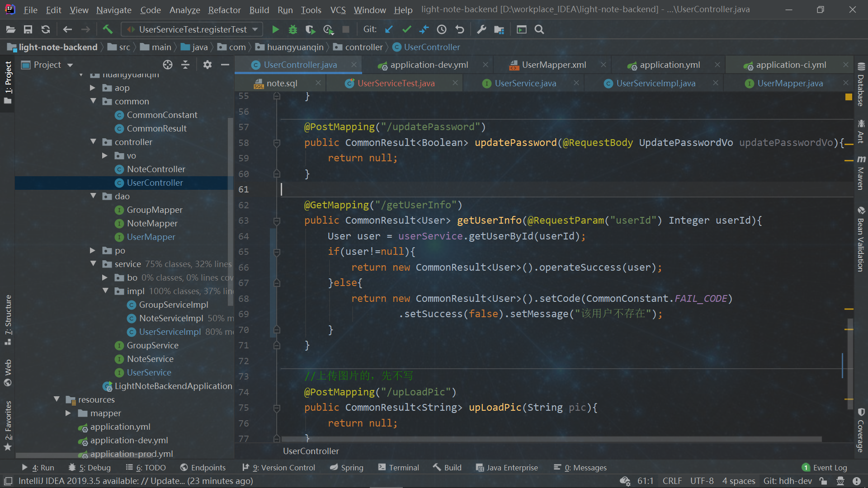Screen dimensions: 868x488
Task: Hide the Project panel with the minus icon
Action: click(225, 65)
